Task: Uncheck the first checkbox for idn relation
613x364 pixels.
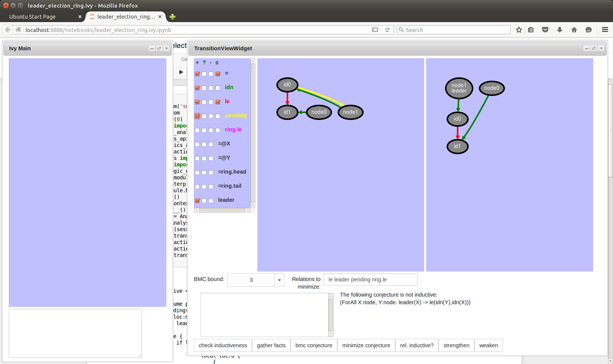Action: 197,88
